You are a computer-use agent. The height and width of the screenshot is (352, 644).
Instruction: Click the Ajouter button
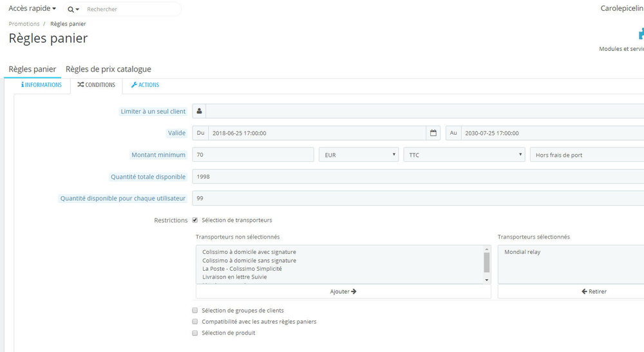click(343, 291)
